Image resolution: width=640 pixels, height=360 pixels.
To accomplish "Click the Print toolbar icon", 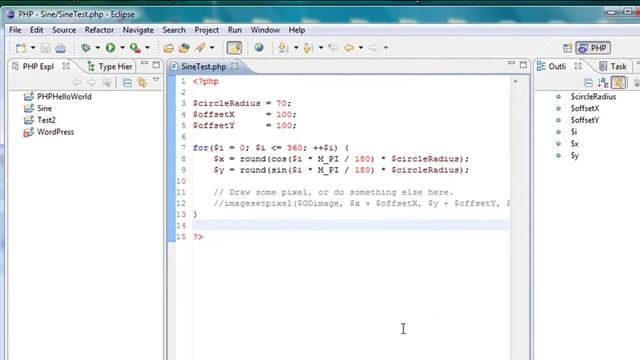I will 60,48.
